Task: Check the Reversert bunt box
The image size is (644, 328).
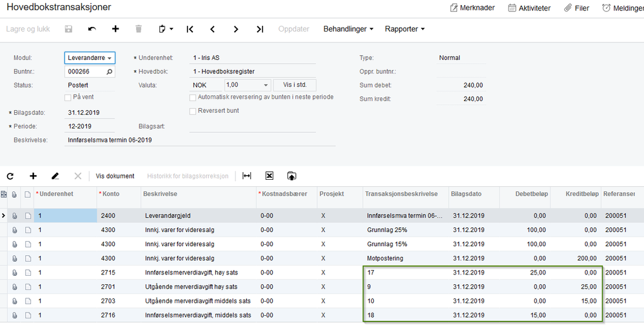Action: click(192, 111)
